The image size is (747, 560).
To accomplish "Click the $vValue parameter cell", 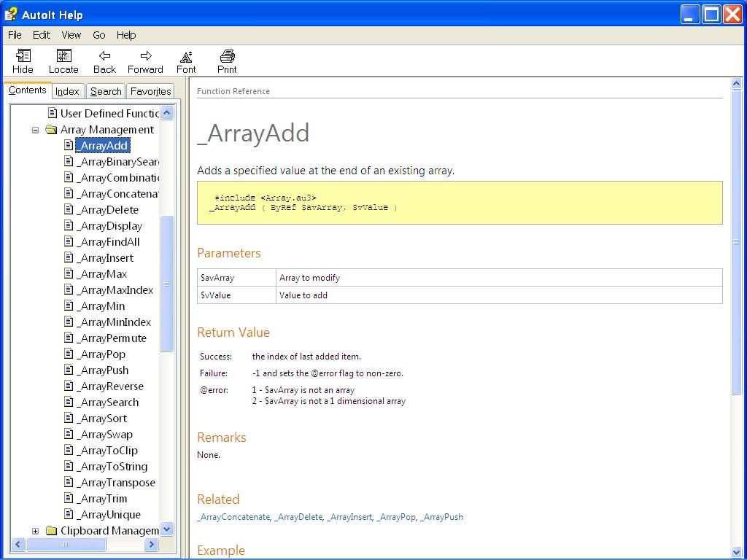I will 237,295.
